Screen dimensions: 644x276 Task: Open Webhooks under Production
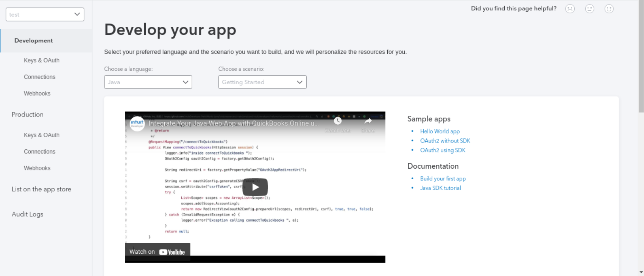[37, 168]
